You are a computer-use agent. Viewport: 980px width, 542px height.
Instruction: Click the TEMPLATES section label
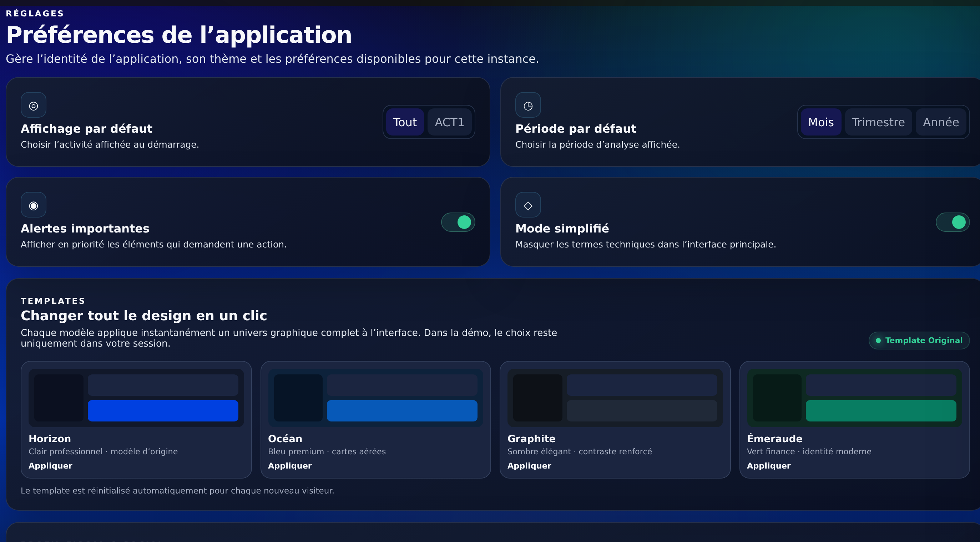pos(53,301)
